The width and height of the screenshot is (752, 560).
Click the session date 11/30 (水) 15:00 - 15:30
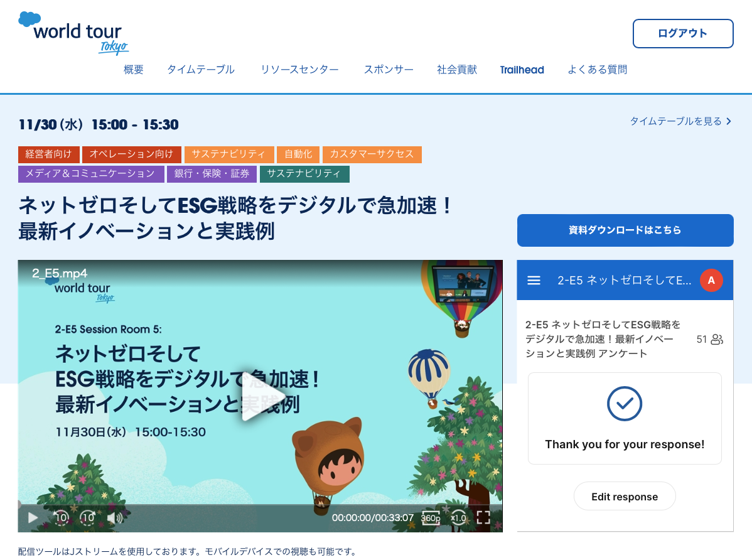click(99, 125)
